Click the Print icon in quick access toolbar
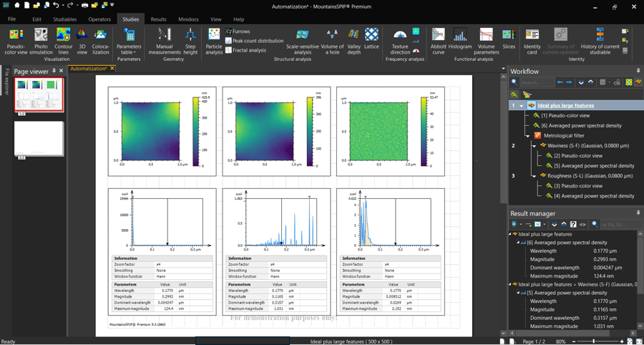 (84, 6)
